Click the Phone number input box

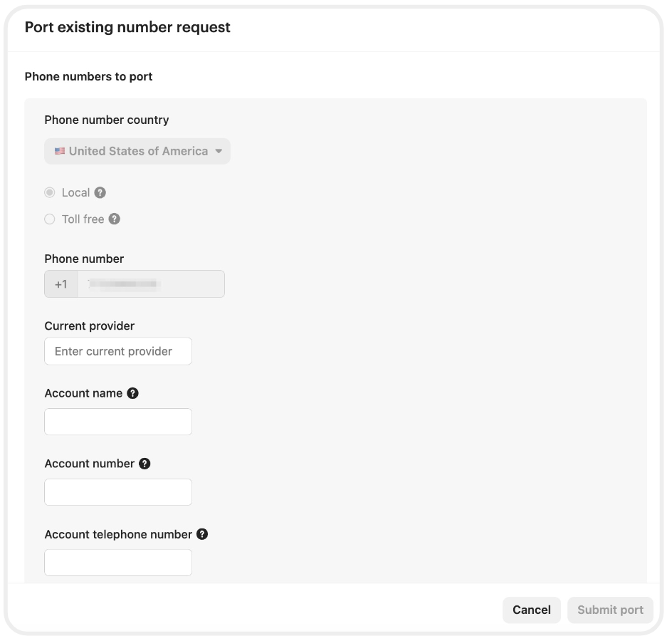(150, 284)
